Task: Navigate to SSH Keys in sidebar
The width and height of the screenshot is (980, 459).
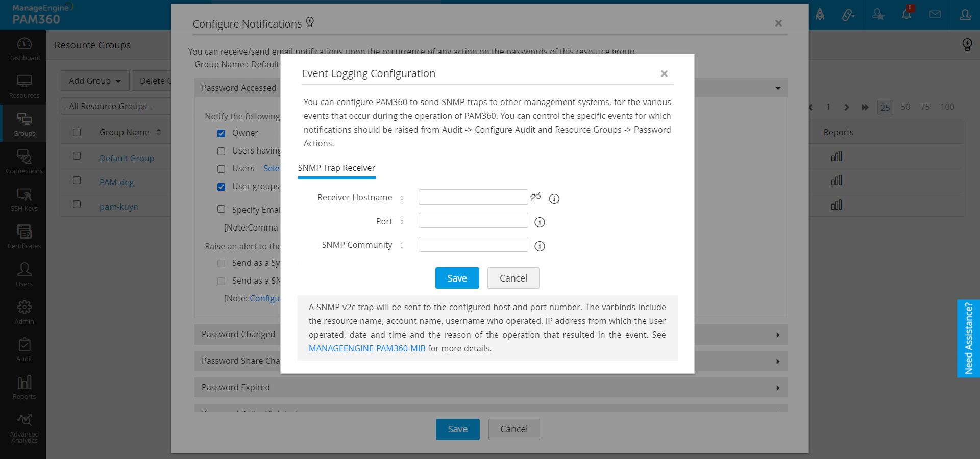Action: [x=24, y=199]
